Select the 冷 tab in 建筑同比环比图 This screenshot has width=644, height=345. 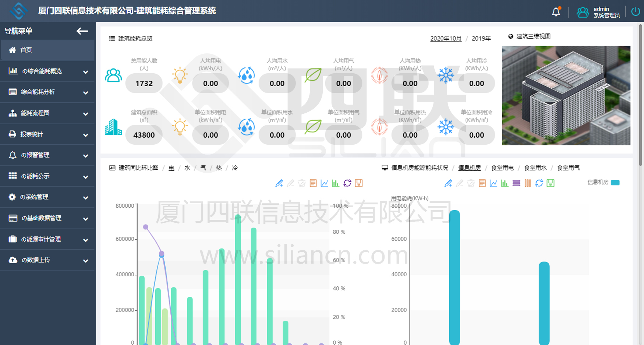235,168
